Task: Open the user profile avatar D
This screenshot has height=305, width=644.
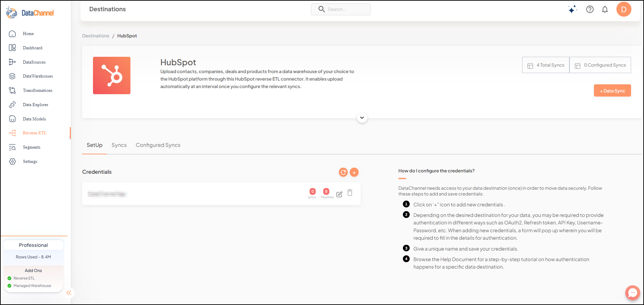Action: (624, 9)
